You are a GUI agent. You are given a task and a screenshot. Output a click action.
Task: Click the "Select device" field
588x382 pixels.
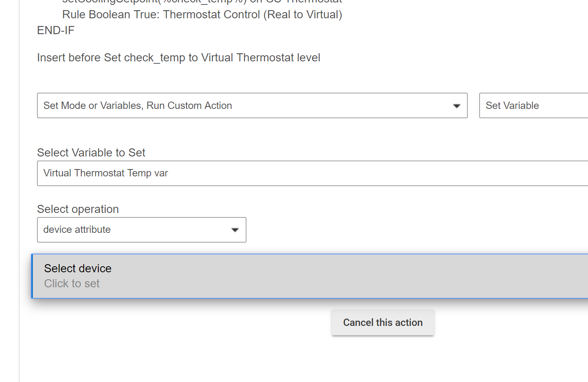[309, 276]
